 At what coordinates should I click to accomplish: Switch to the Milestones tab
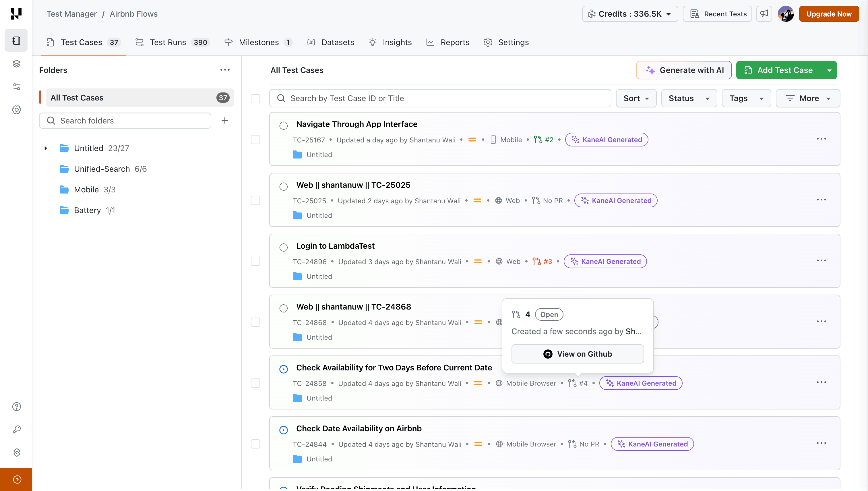click(x=259, y=42)
